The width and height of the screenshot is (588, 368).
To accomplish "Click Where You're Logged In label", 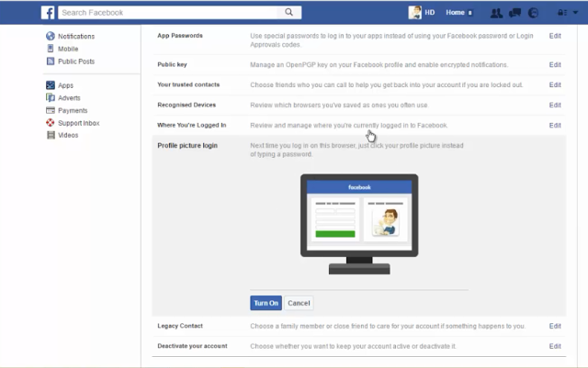I will click(x=192, y=125).
